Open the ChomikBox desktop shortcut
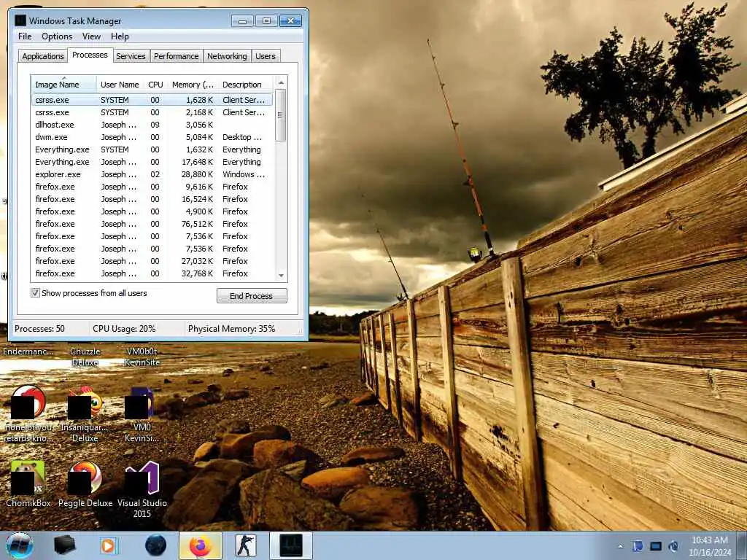 click(x=28, y=483)
